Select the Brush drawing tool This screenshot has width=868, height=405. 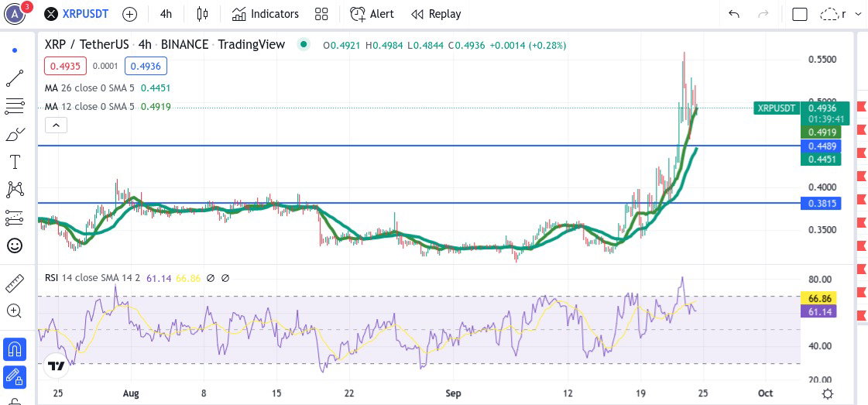(x=15, y=135)
